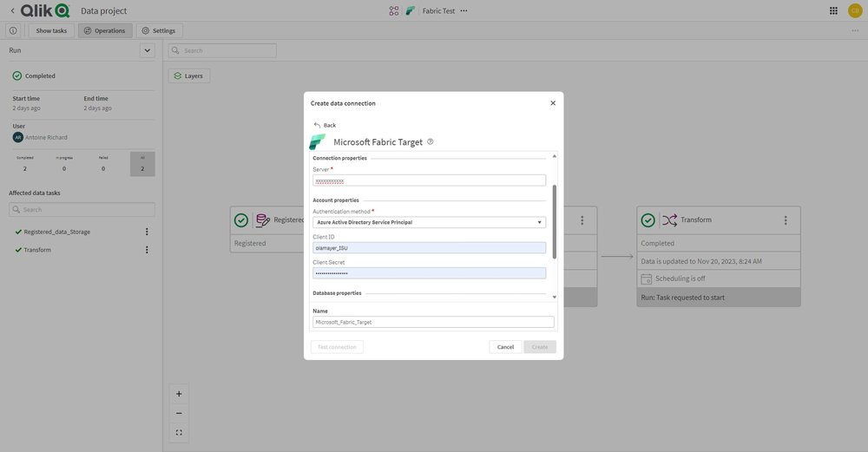Open options for Registered_data_Storage task
868x452 pixels.
[147, 232]
